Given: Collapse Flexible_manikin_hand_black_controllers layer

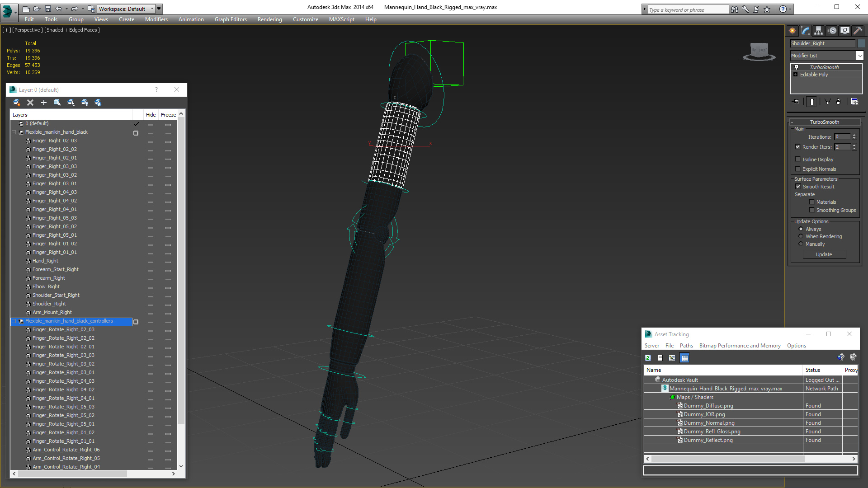Looking at the screenshot, I should click(14, 321).
